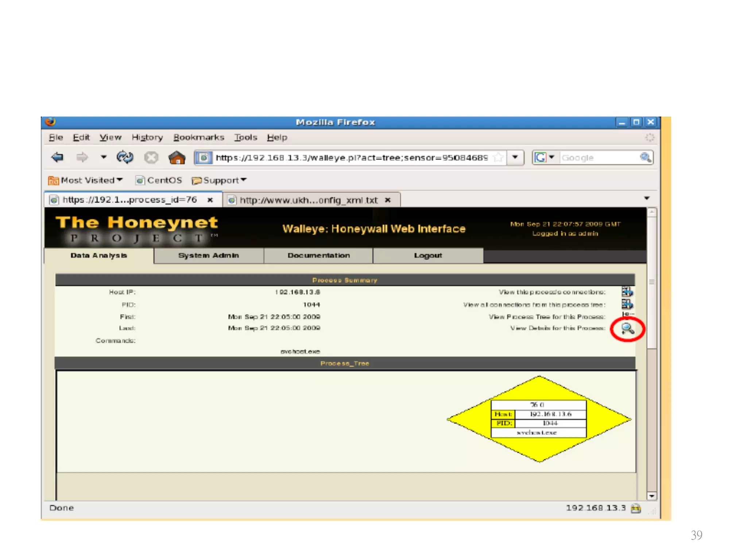747x560 pixels.
Task: Click View all connections from process tree icon
Action: click(x=627, y=304)
